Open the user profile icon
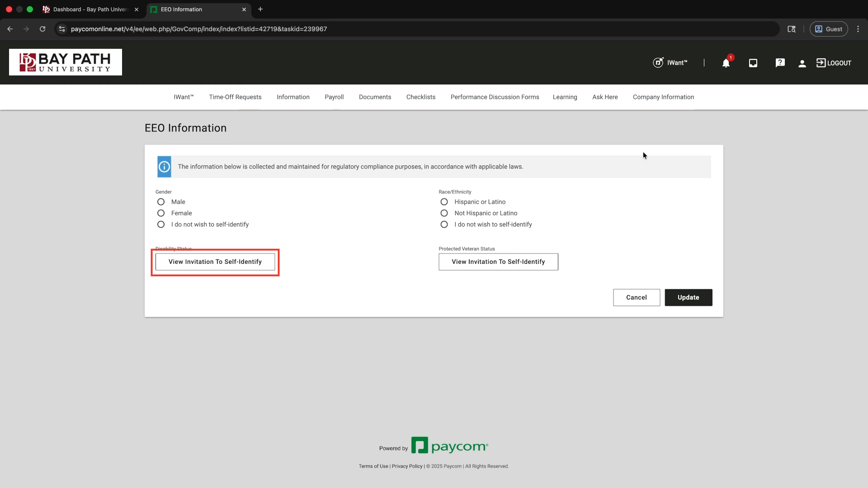The width and height of the screenshot is (868, 488). pyautogui.click(x=802, y=64)
